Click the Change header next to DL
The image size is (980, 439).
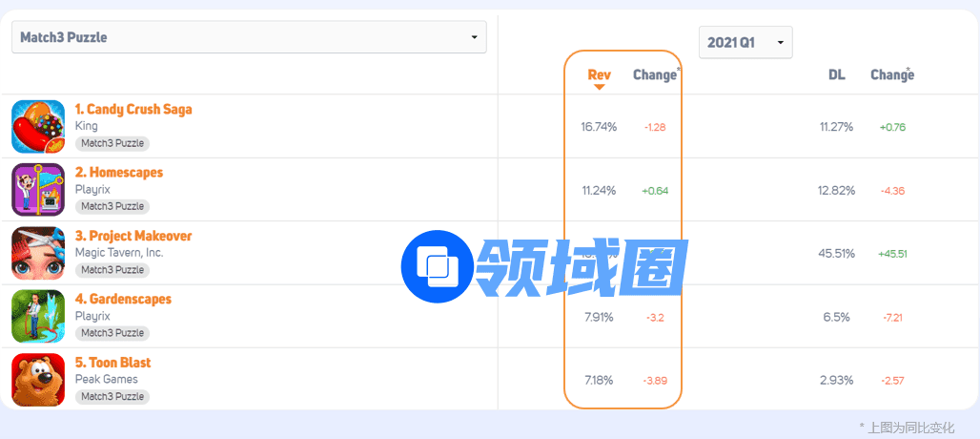(x=891, y=74)
